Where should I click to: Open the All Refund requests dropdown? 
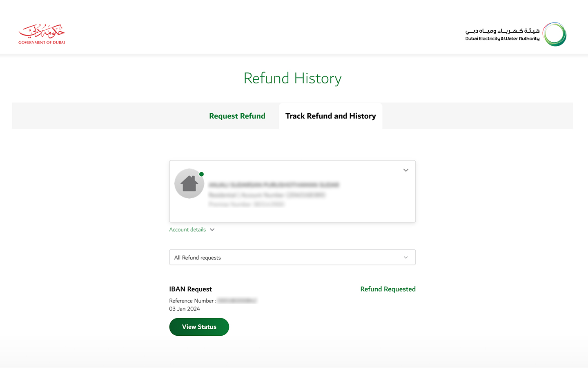pos(292,257)
